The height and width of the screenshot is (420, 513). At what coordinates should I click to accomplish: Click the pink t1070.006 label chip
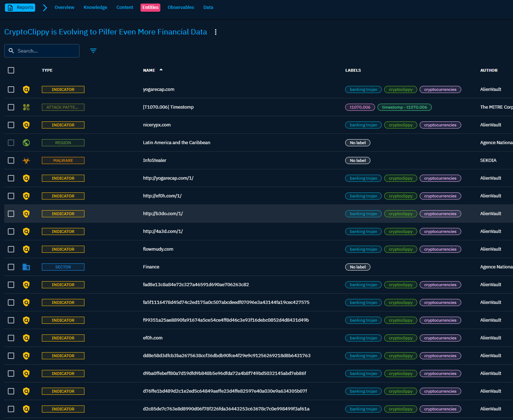coord(360,107)
